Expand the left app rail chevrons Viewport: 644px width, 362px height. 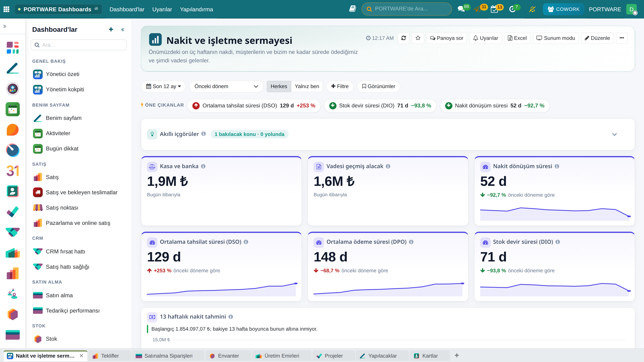(5, 26)
